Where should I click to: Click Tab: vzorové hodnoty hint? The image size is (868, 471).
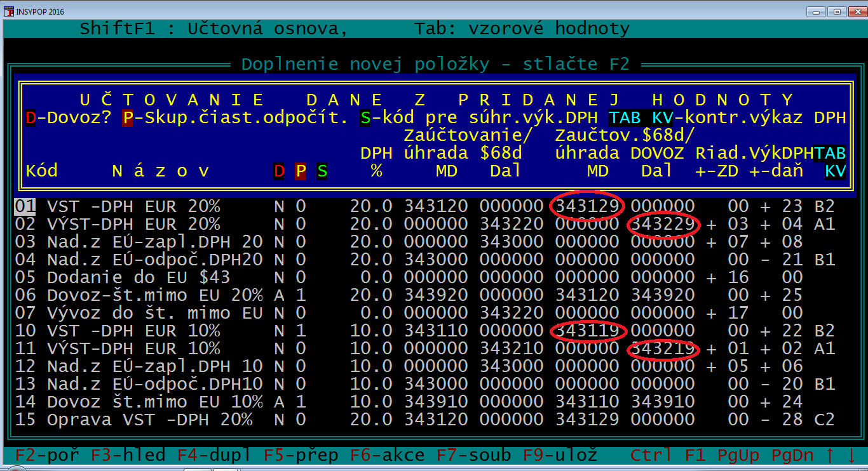click(522, 29)
